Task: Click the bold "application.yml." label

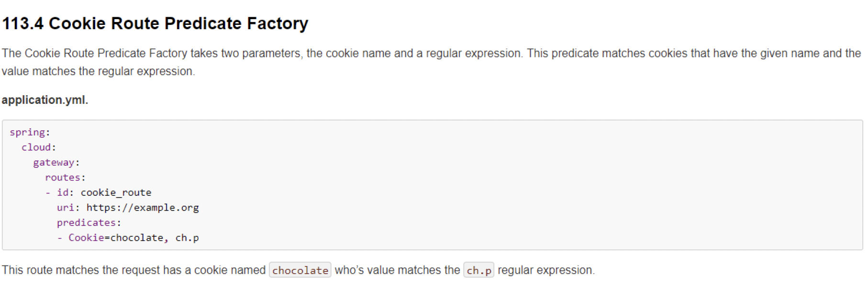Action: 45,100
